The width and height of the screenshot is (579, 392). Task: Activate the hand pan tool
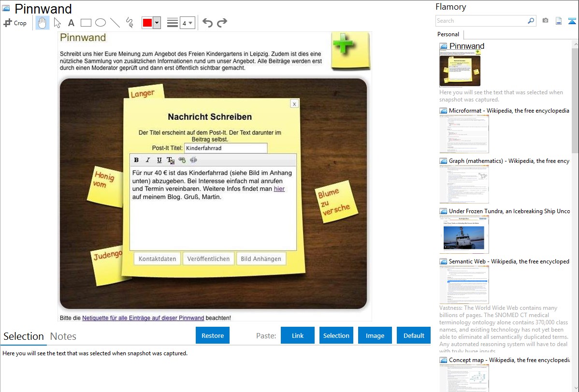pos(43,23)
